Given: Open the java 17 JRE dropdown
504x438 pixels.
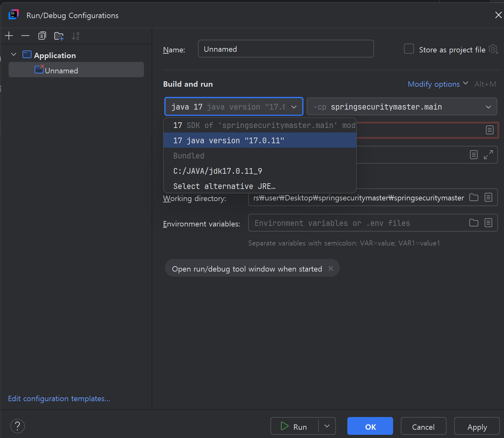Looking at the screenshot, I should 234,106.
